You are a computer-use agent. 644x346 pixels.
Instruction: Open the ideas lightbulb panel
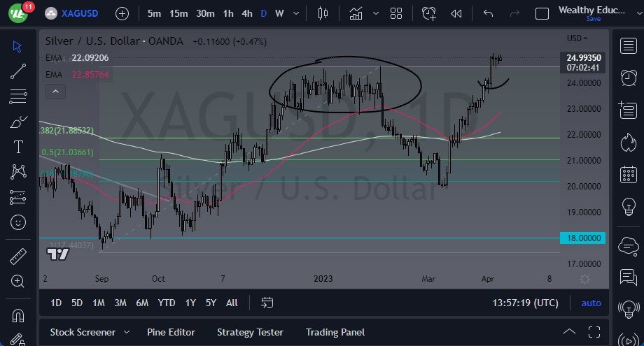pos(629,207)
